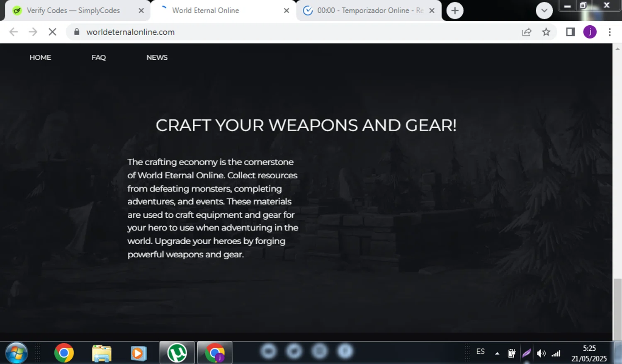Open the power plug tray icon
The image size is (622, 364).
(x=512, y=353)
